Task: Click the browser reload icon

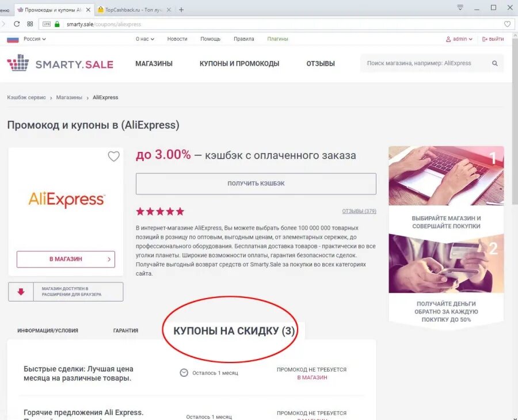Action: 17,24
